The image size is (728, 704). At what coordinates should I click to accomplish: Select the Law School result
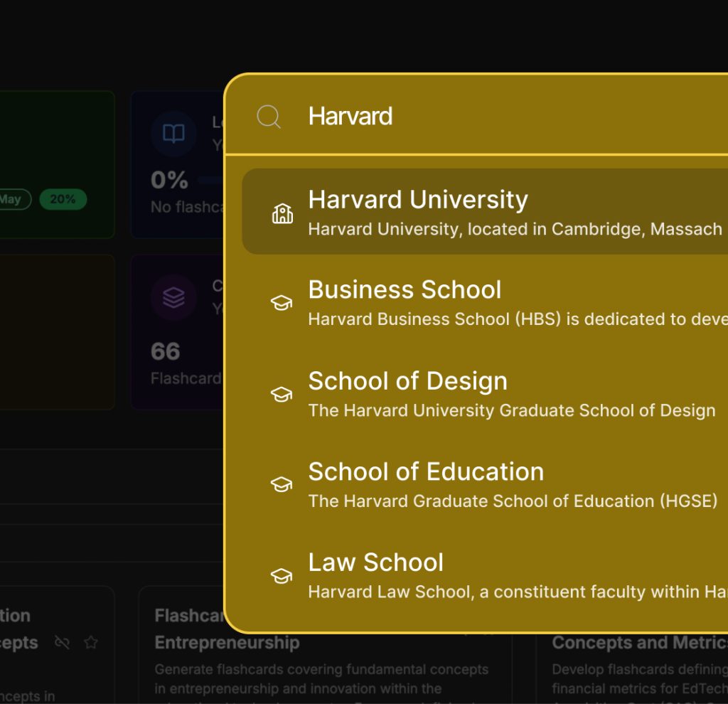point(485,576)
